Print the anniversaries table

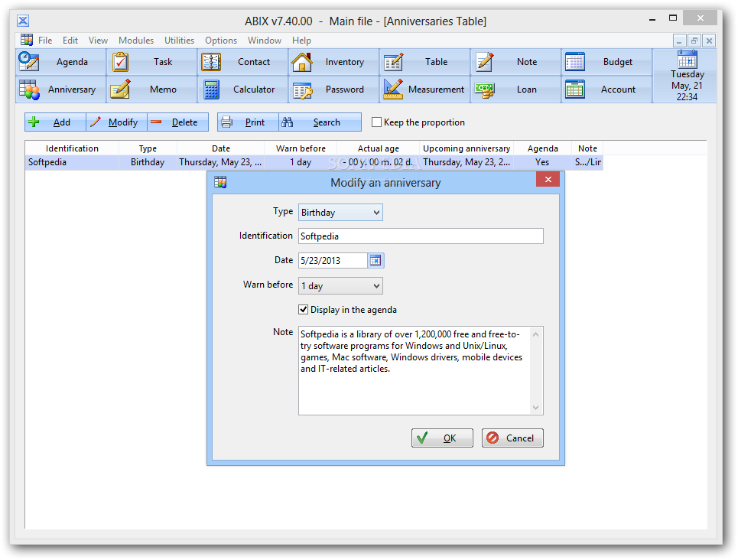(x=248, y=122)
